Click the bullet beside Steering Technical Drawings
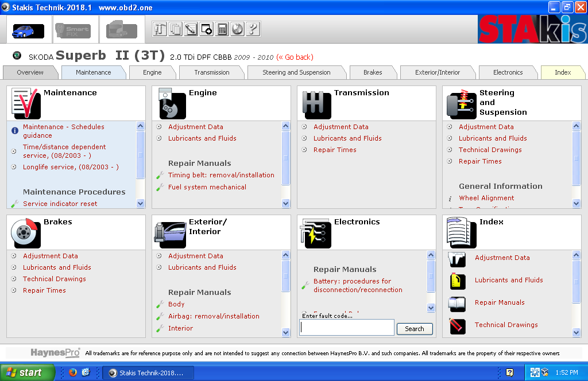Viewport: 588px width, 381px height. point(450,150)
